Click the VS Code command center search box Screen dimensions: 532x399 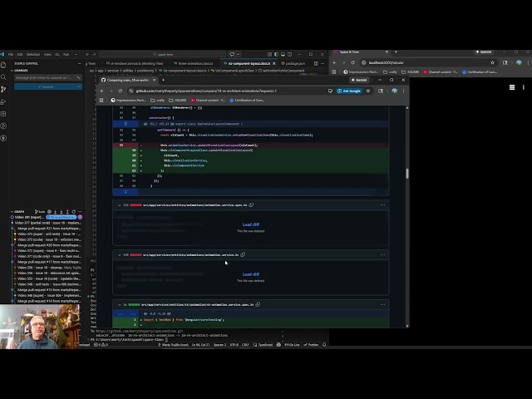pyautogui.click(x=163, y=54)
